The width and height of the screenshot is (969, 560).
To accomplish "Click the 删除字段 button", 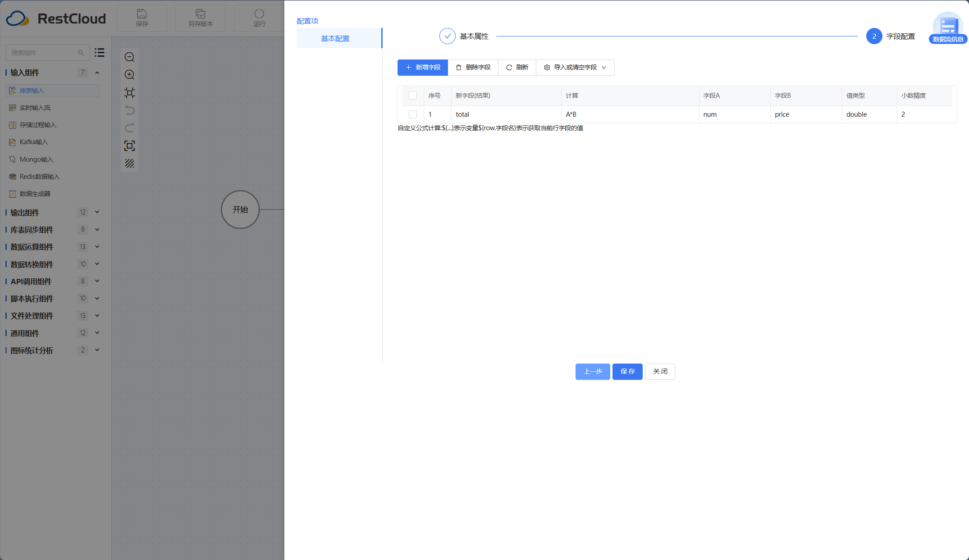I will coord(473,68).
